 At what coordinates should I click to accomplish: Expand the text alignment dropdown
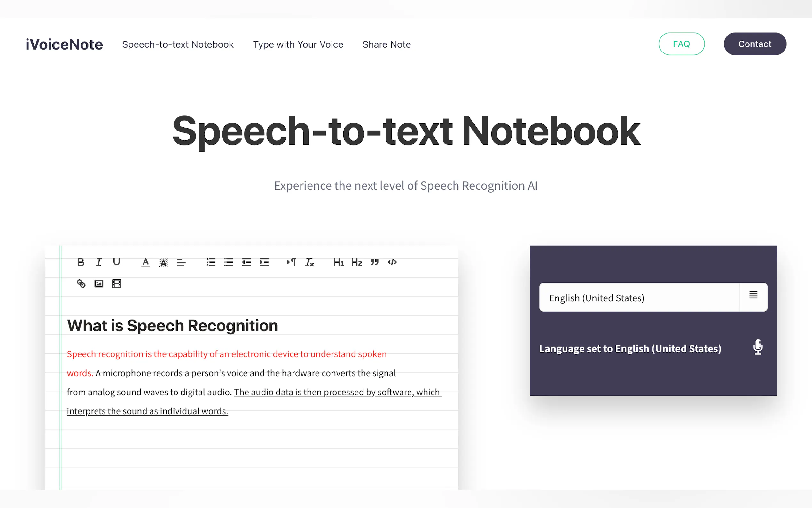point(181,262)
